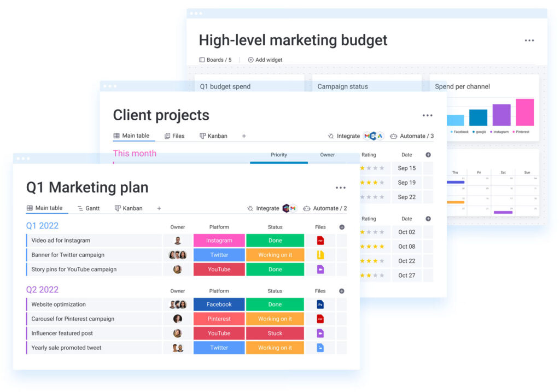
Task: Change the Twitter platform for Banner for Twitter campaign
Action: click(219, 255)
